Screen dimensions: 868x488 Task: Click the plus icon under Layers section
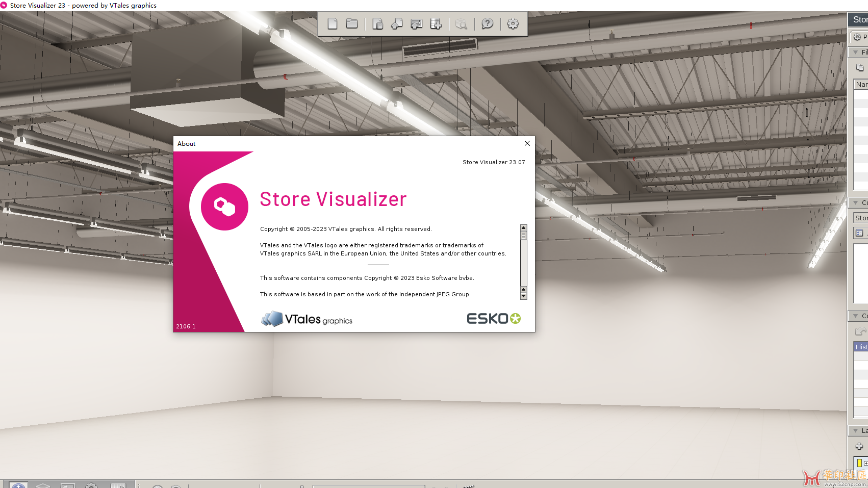pyautogui.click(x=859, y=447)
